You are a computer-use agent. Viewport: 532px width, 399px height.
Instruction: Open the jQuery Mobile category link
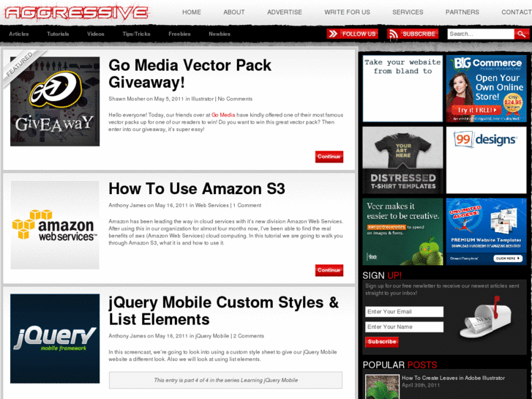coord(212,336)
